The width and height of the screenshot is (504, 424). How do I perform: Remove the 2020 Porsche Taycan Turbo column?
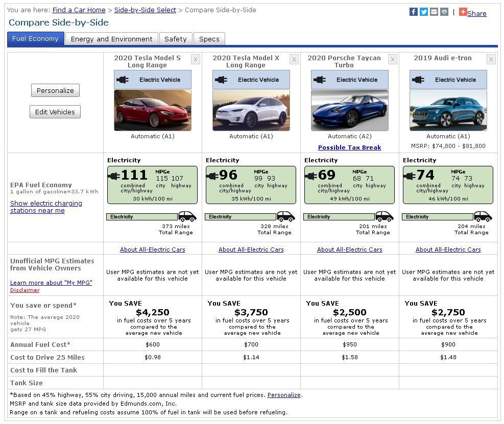pos(393,59)
